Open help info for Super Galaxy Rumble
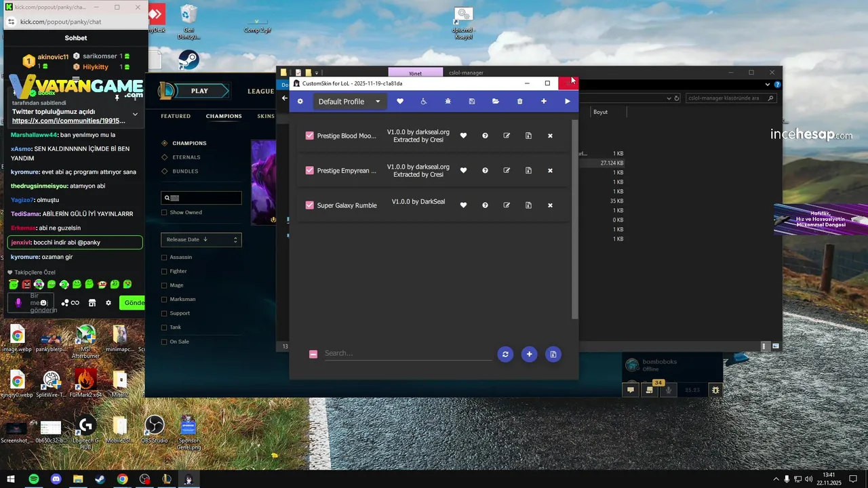The image size is (868, 488). [486, 205]
